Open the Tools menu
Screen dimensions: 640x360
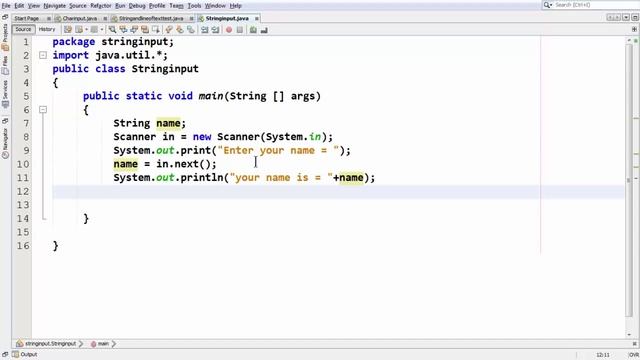click(x=194, y=6)
